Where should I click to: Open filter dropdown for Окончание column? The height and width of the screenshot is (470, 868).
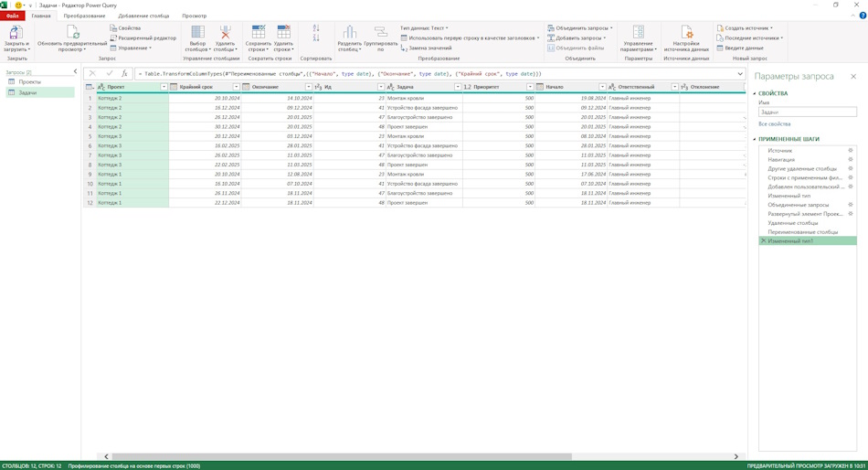point(309,87)
